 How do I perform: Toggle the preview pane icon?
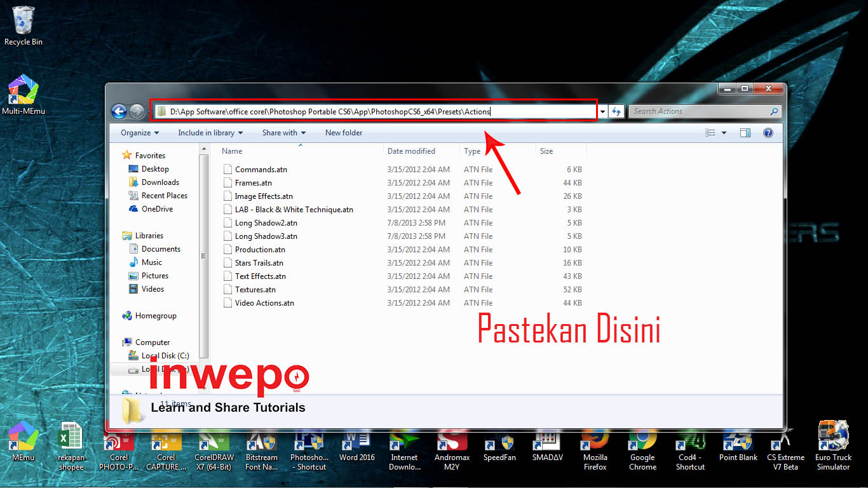pyautogui.click(x=745, y=133)
